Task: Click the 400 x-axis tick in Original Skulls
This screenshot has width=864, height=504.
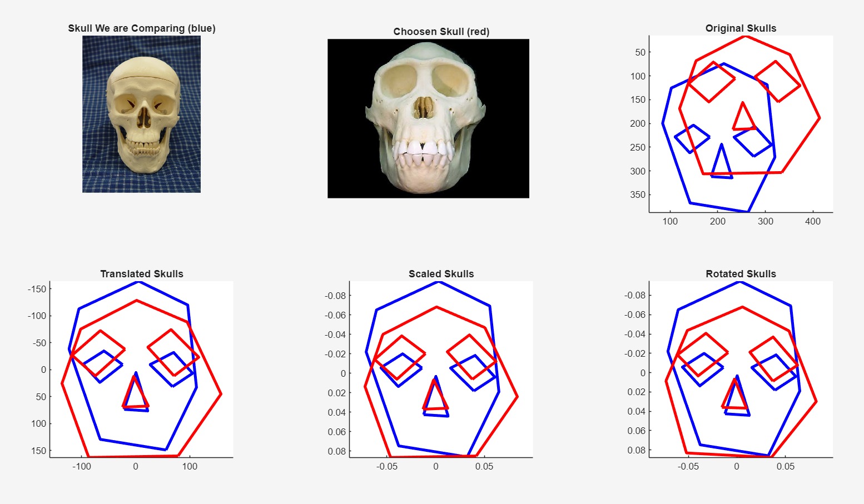Action: [x=812, y=221]
